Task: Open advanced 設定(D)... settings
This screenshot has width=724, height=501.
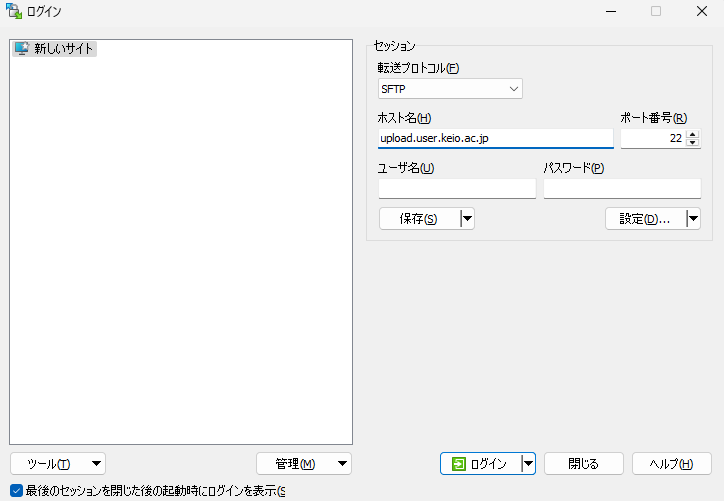Action: (x=645, y=219)
